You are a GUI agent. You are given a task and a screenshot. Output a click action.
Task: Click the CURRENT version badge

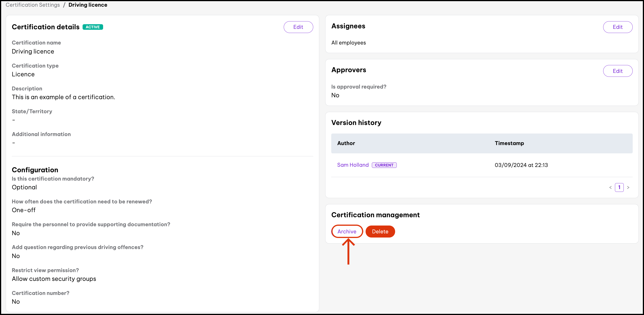(384, 165)
